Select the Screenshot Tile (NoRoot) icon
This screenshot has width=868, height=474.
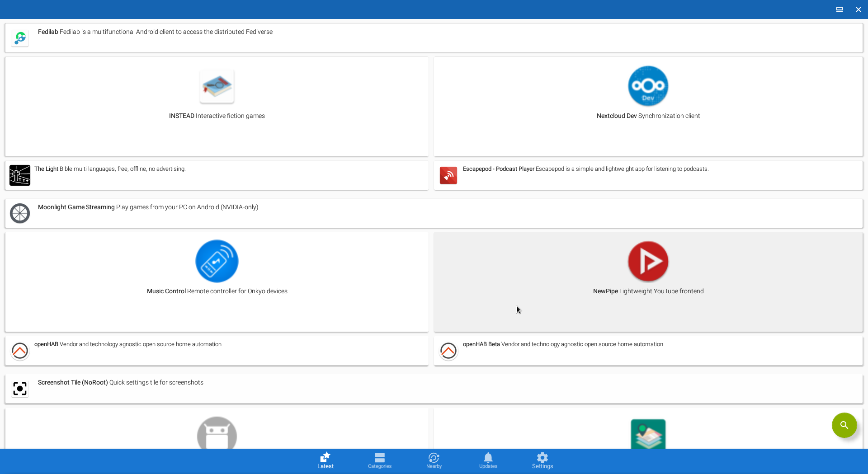[20, 389]
